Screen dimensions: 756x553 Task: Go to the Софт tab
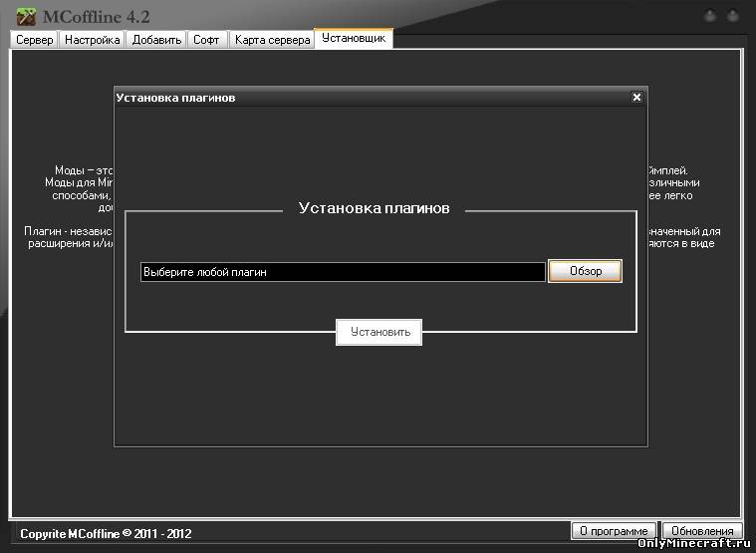(x=206, y=40)
